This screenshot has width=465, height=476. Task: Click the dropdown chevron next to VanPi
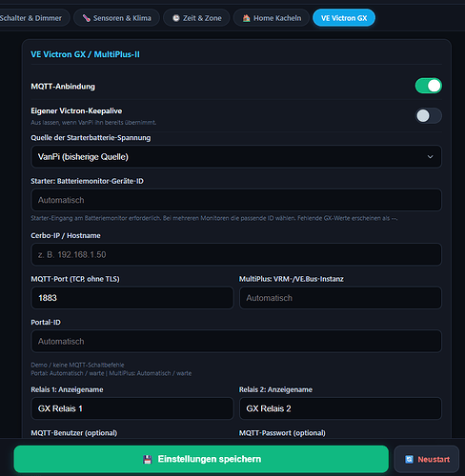click(x=430, y=157)
